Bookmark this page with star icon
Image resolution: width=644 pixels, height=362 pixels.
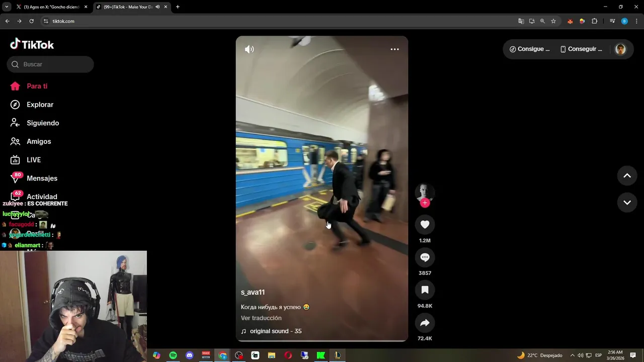click(x=553, y=21)
